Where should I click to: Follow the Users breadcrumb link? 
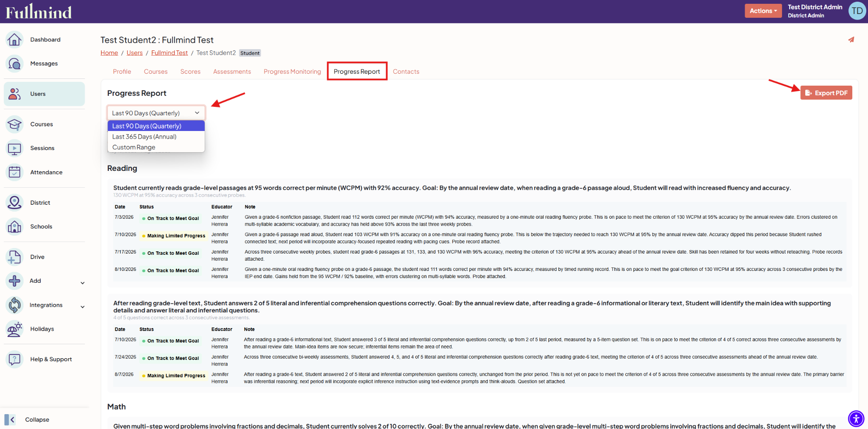pos(134,53)
